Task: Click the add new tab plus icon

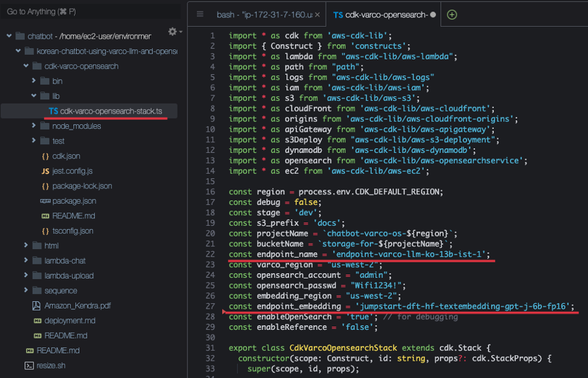Action: pyautogui.click(x=452, y=15)
